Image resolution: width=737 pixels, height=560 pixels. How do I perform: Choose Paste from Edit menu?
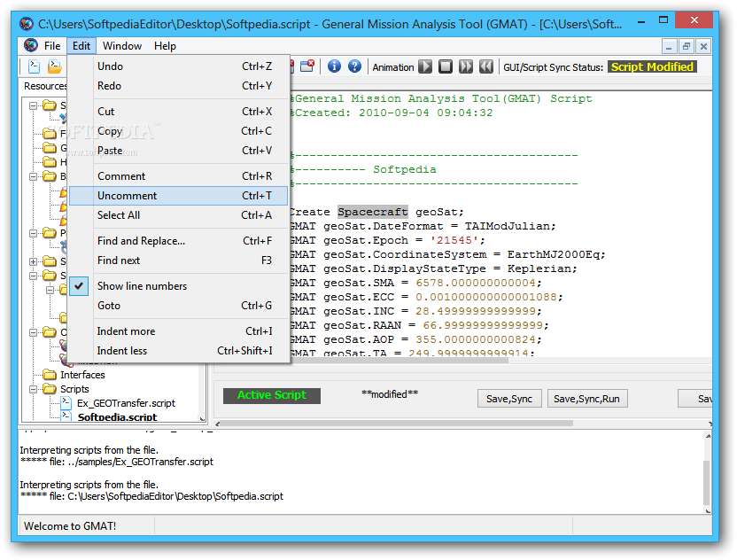coord(179,151)
